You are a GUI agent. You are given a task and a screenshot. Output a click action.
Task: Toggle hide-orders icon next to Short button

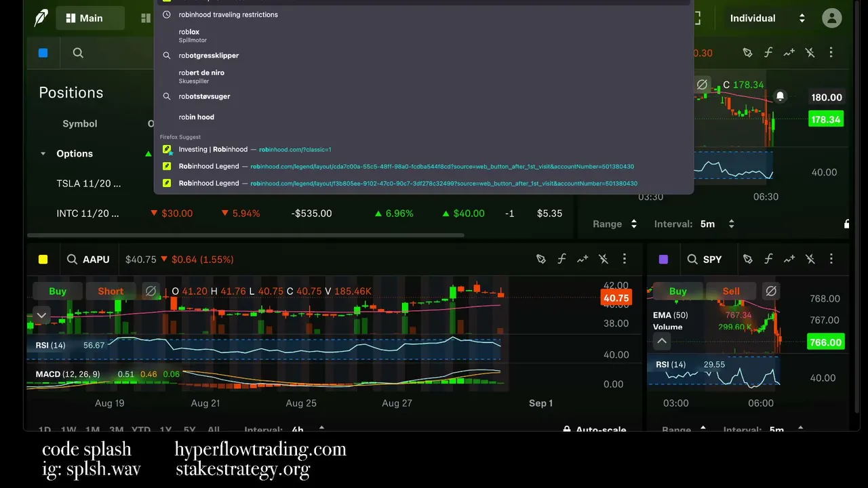click(151, 291)
